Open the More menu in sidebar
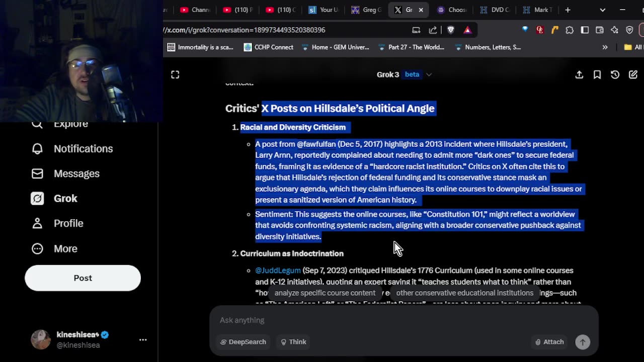Image resolution: width=644 pixels, height=362 pixels. [54, 248]
